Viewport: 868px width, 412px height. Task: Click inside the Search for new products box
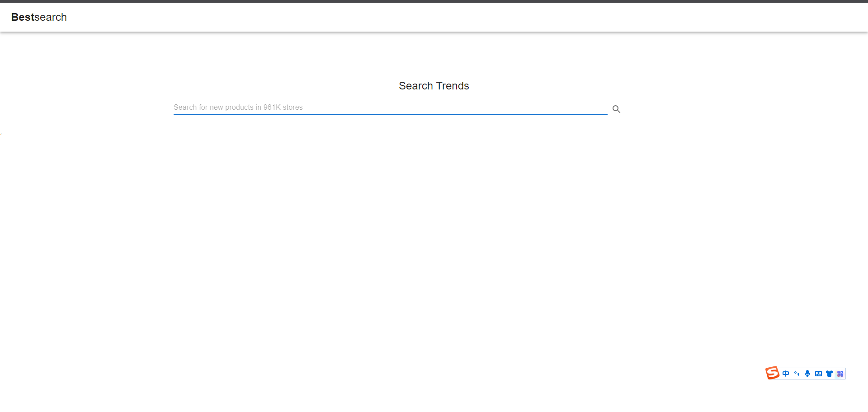click(389, 107)
